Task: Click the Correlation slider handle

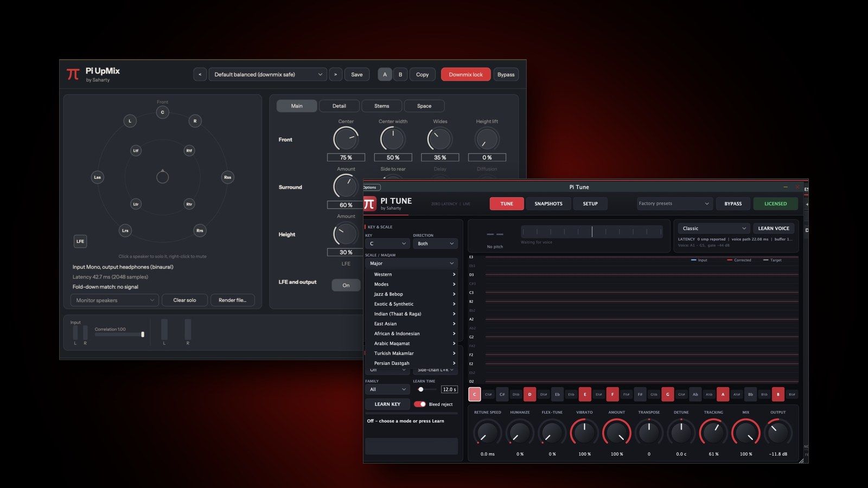Action: coord(143,335)
